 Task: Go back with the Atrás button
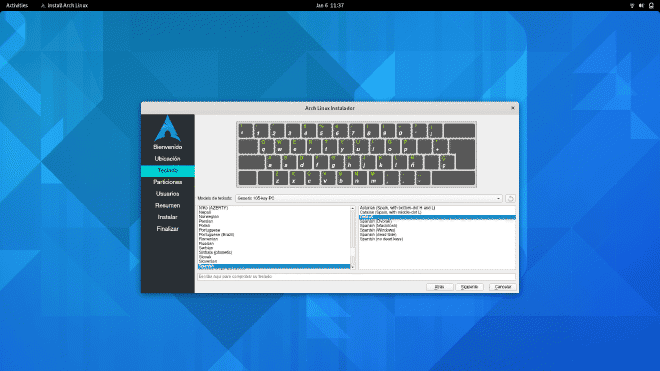pyautogui.click(x=439, y=287)
